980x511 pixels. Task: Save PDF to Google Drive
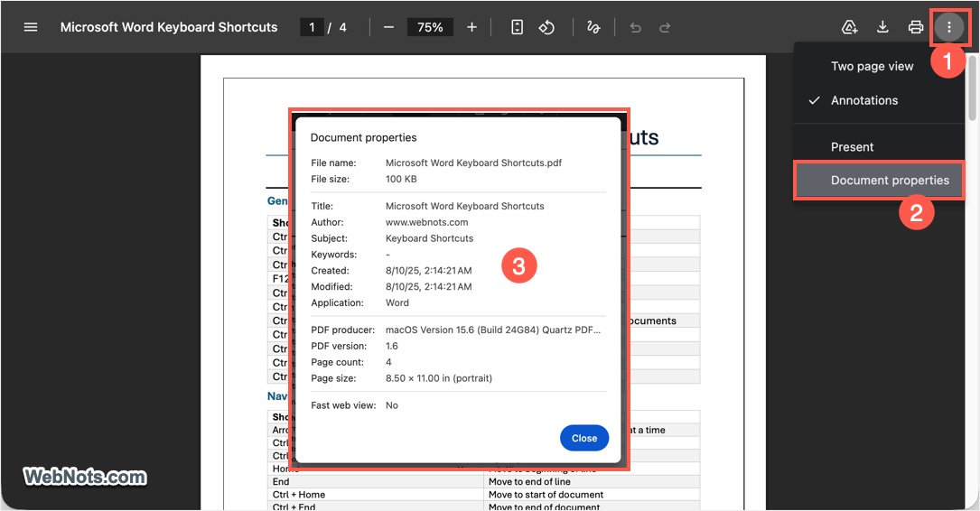click(x=849, y=27)
